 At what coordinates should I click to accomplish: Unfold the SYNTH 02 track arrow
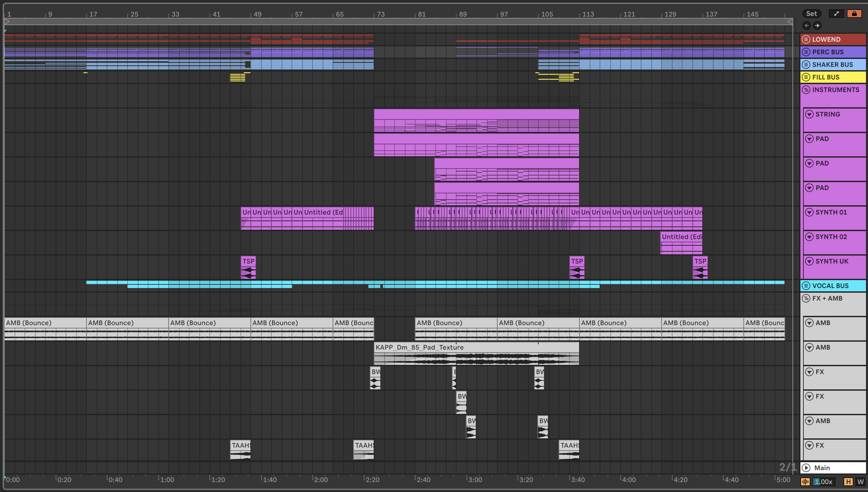pos(809,237)
